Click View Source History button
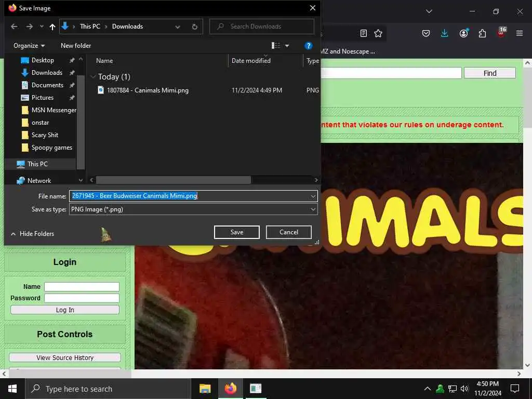Viewport: 532px width, 399px height. point(65,357)
